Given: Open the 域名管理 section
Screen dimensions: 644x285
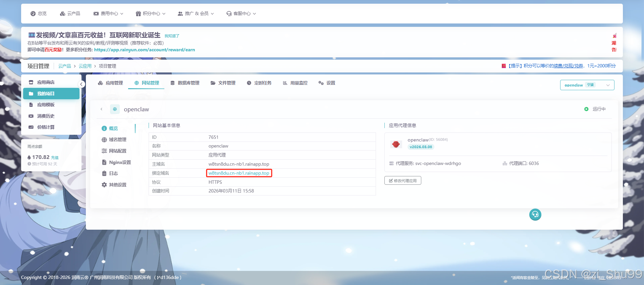Looking at the screenshot, I should coord(117,140).
